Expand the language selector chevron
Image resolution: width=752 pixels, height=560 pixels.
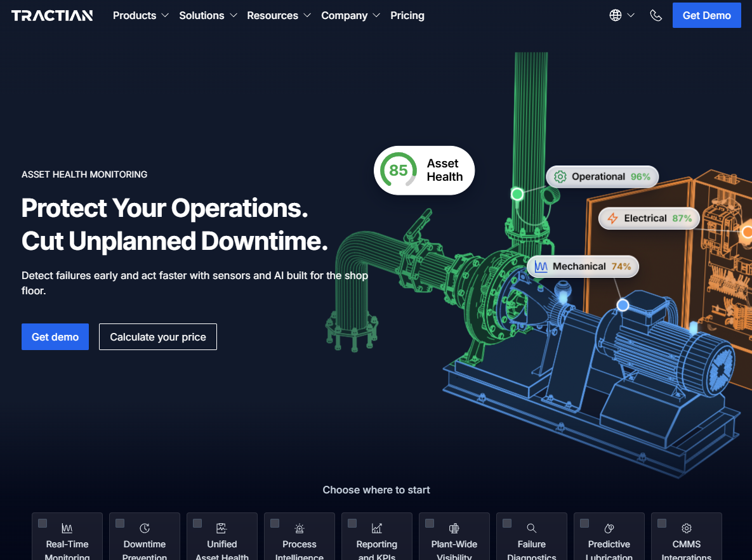[x=631, y=15]
